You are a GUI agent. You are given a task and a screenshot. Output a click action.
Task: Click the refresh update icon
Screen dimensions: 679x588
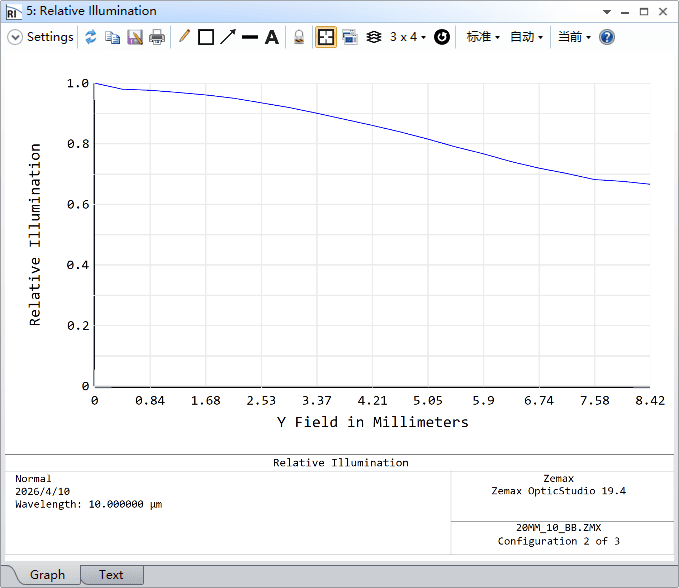pyautogui.click(x=91, y=37)
